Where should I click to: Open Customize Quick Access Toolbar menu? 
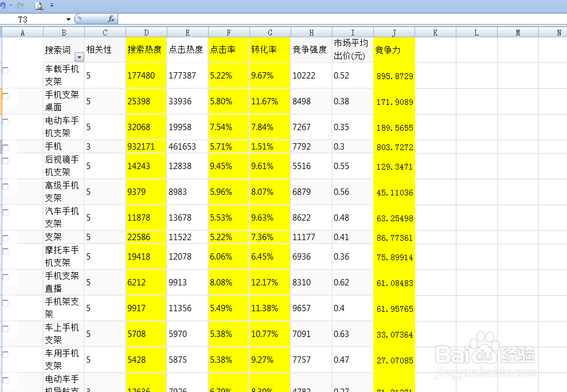click(x=52, y=5)
